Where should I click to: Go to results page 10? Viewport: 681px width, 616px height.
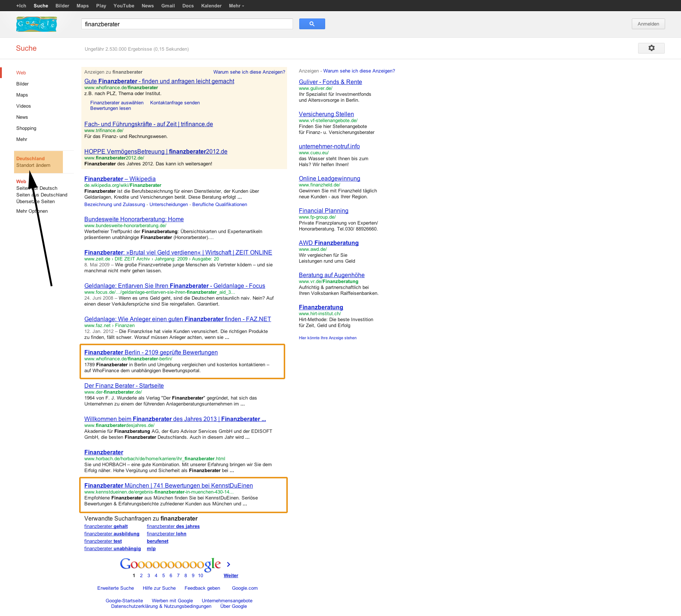[x=200, y=576]
